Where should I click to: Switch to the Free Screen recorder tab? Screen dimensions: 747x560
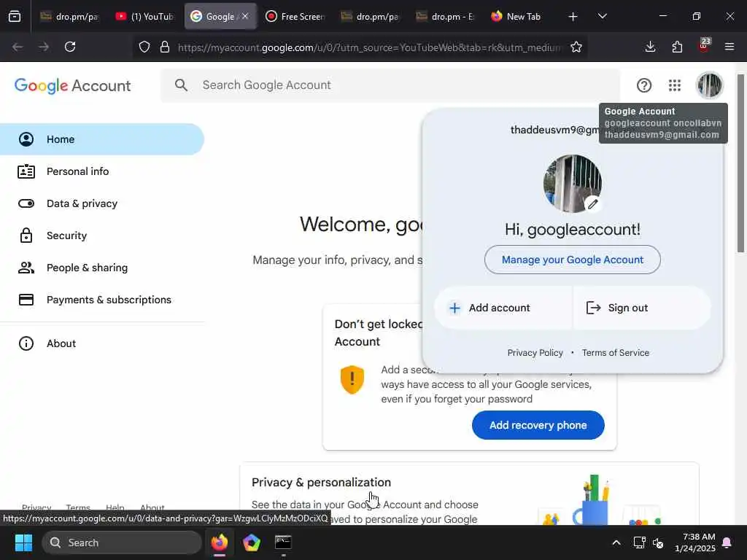(x=295, y=17)
